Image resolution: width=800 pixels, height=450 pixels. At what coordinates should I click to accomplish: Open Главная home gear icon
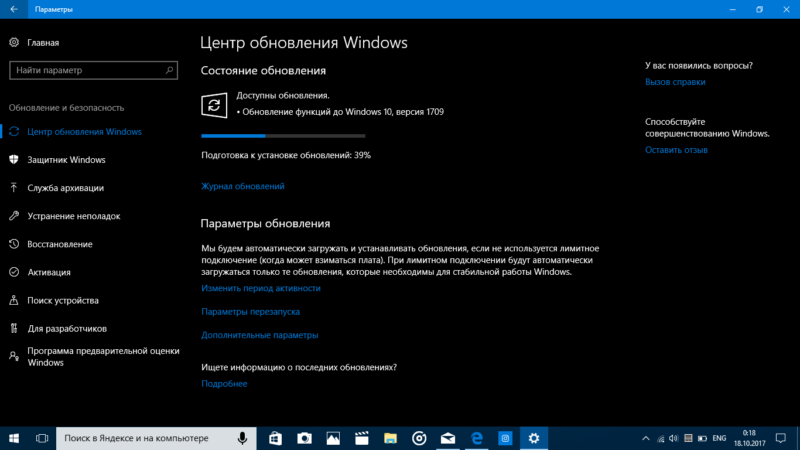click(x=14, y=42)
